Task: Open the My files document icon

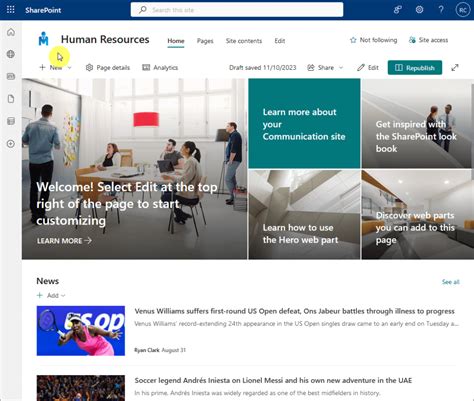Action: [x=11, y=99]
